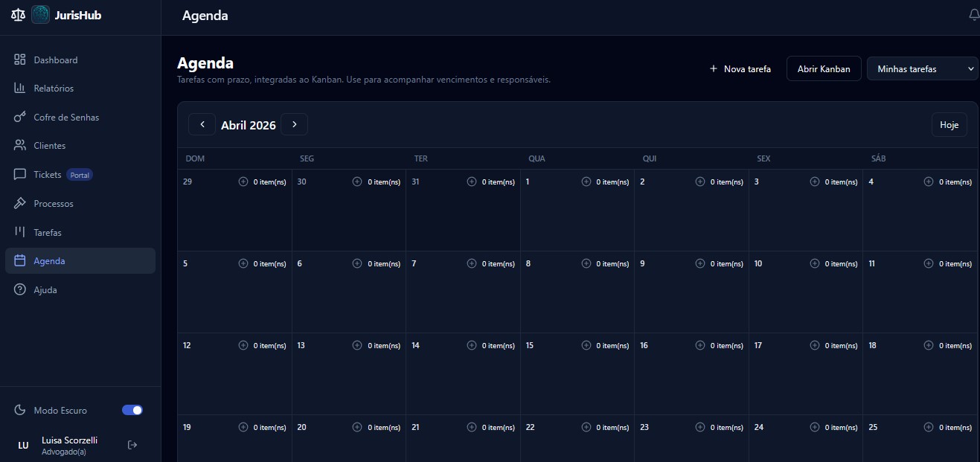Add item on day 12 plus icon
Viewport: 980px width, 462px height.
(243, 345)
